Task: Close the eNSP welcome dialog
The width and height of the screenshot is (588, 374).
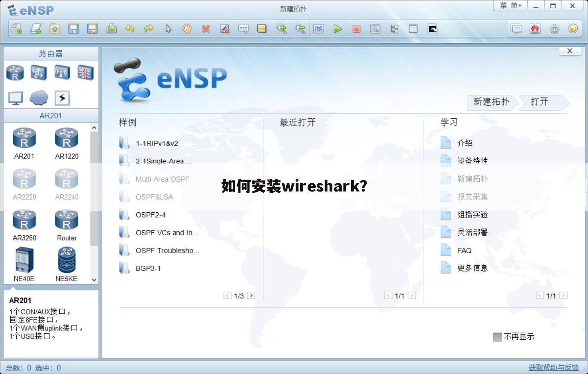Action: (570, 51)
